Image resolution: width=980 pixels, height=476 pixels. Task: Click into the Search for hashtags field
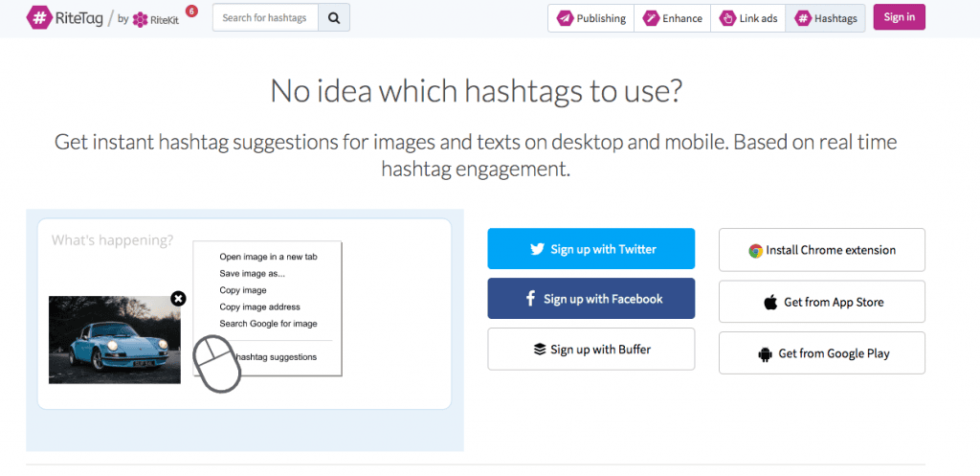(266, 17)
